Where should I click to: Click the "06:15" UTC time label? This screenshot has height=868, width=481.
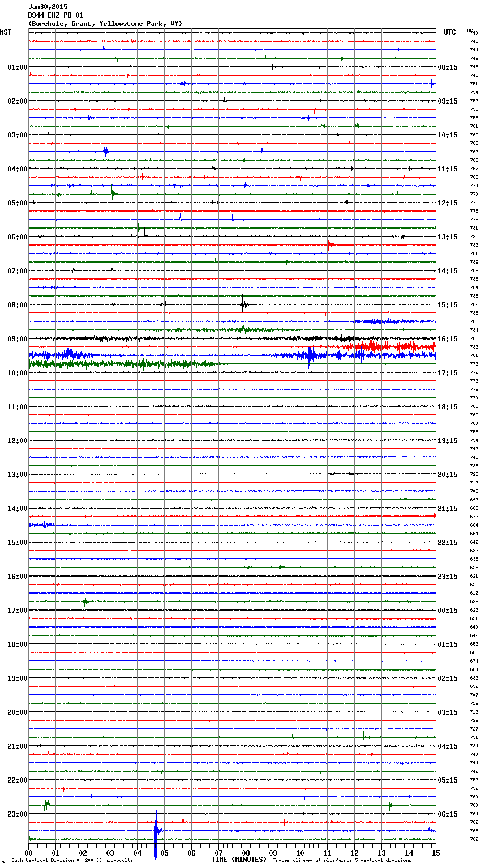(448, 814)
